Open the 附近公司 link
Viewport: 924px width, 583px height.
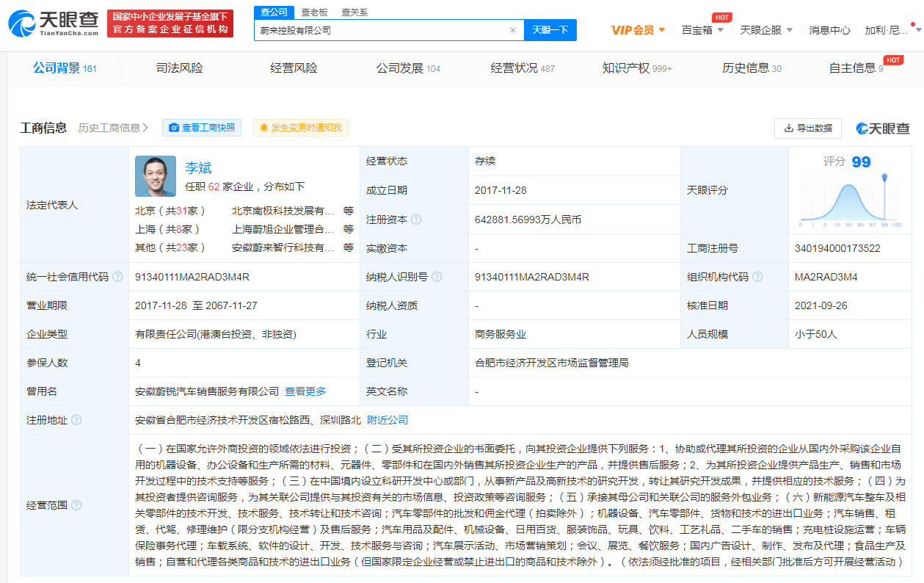(x=388, y=420)
